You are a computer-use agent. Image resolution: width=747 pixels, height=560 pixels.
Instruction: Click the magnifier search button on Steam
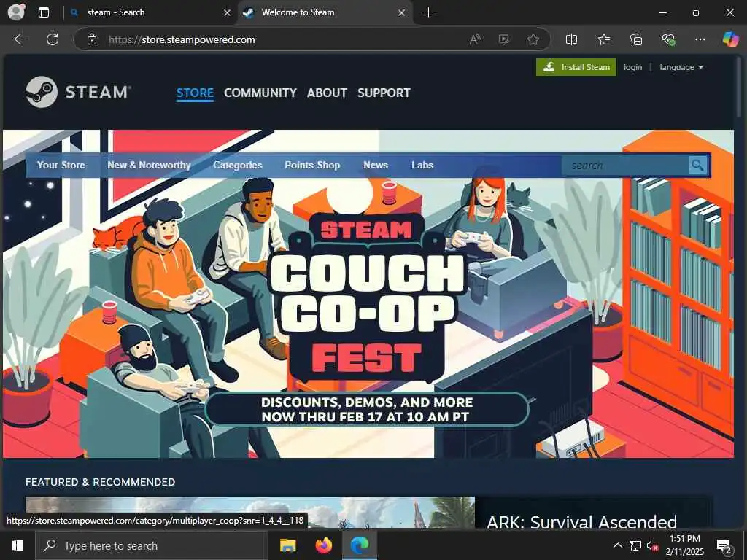point(697,166)
